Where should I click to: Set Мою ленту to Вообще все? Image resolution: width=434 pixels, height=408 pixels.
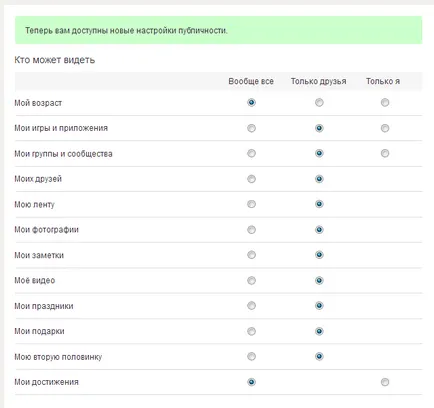pyautogui.click(x=251, y=204)
